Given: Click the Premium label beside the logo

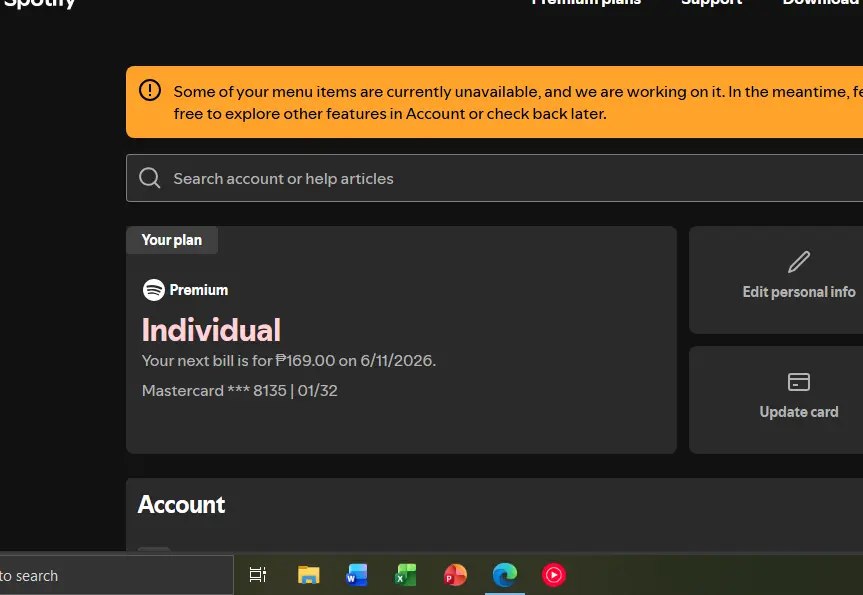Looking at the screenshot, I should [x=199, y=290].
